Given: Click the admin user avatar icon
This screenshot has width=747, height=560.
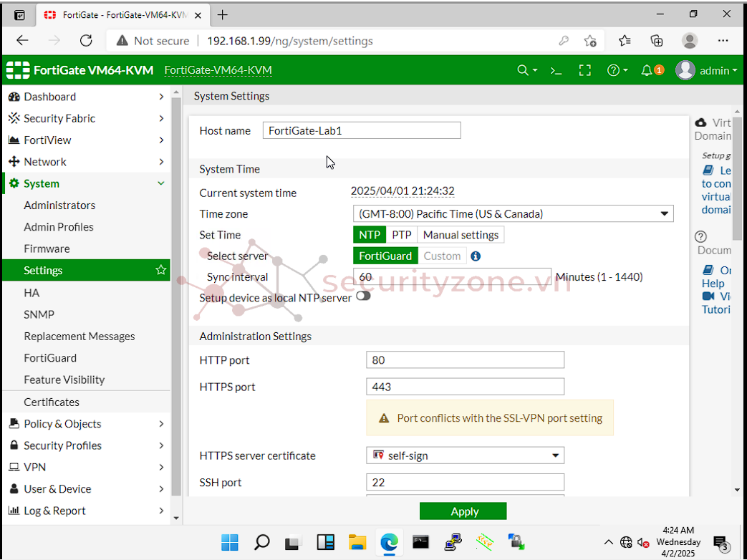Looking at the screenshot, I should 685,70.
